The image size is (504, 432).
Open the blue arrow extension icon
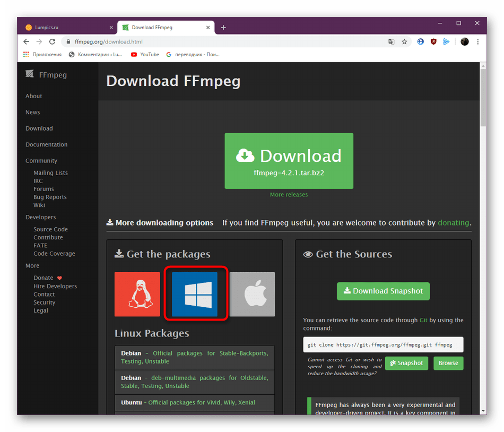pyautogui.click(x=446, y=41)
